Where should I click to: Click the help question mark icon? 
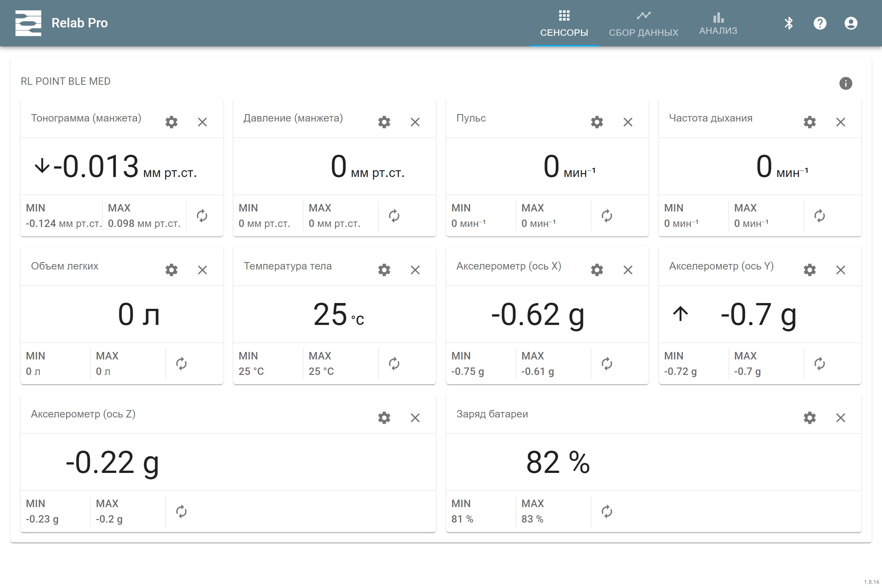point(820,23)
